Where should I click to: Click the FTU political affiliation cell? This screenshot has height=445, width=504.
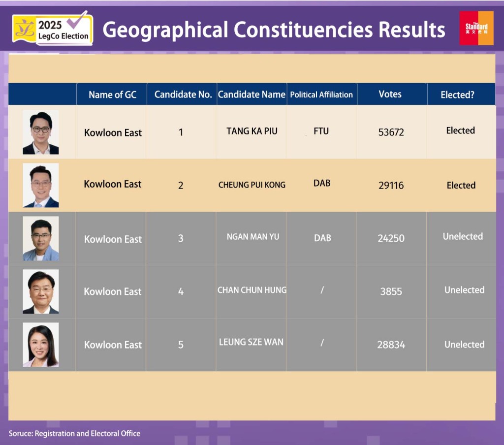(x=321, y=131)
